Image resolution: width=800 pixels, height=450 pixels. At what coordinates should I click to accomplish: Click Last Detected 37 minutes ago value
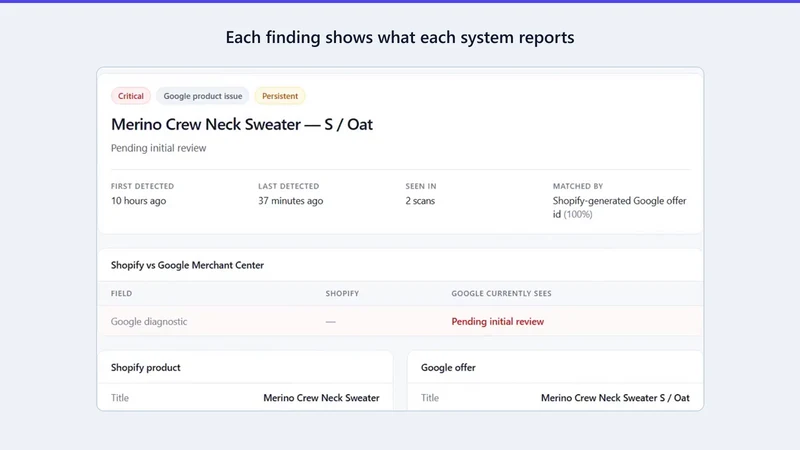(x=290, y=201)
